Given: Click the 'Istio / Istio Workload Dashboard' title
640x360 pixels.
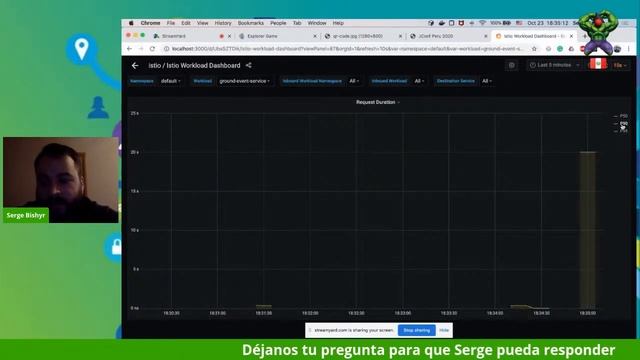Looking at the screenshot, I should click(194, 65).
